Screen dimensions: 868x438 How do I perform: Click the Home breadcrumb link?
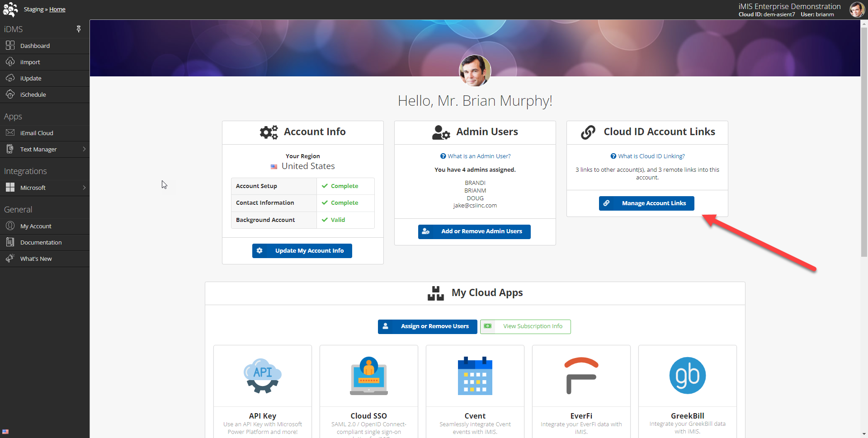click(x=57, y=9)
